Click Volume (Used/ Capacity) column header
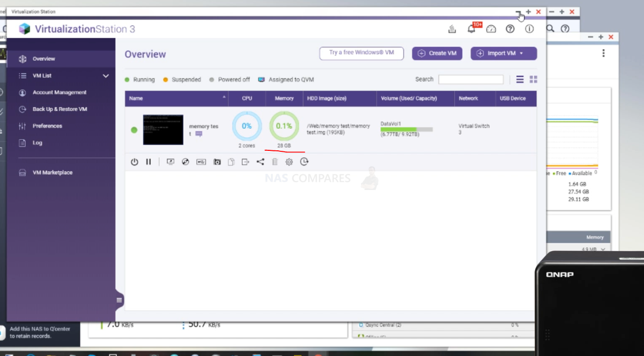This screenshot has width=644, height=356. point(415,98)
